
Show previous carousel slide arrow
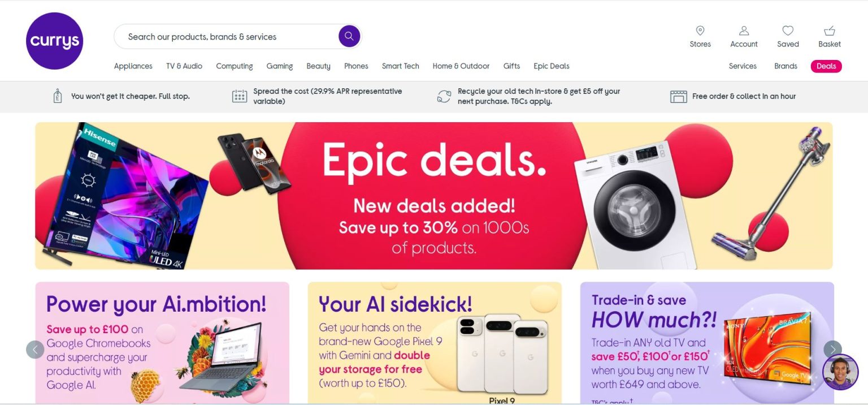35,350
